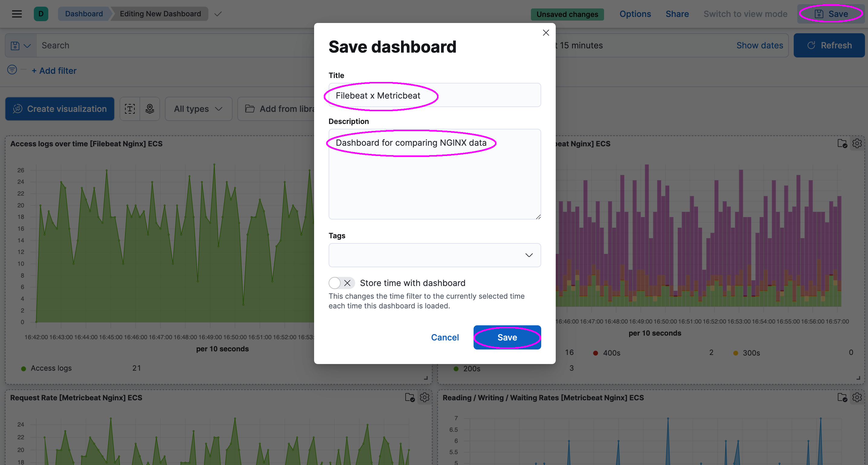This screenshot has height=465, width=868.
Task: Open the saved query menu icon
Action: 20,46
